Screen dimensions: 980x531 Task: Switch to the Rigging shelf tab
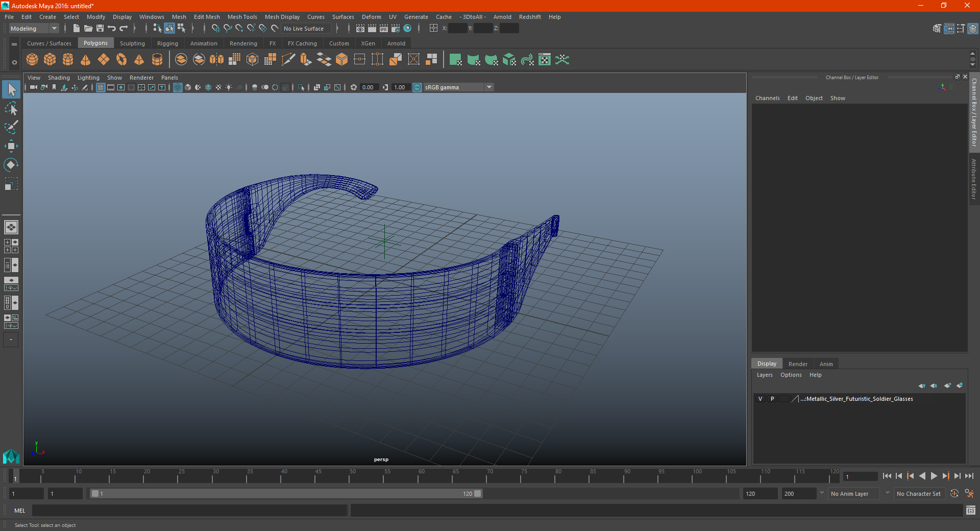tap(167, 43)
